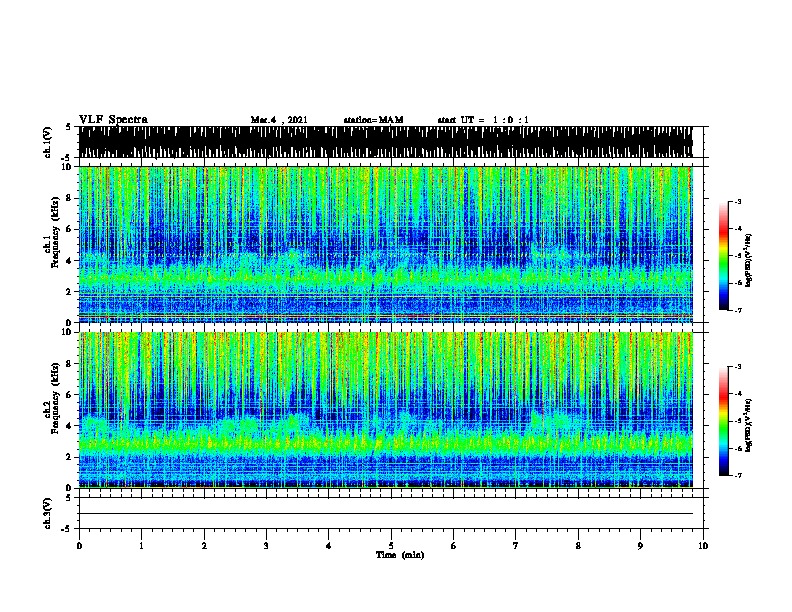Screen dimensions: 792x612
Task: Click the time axis tick label '9'
Action: pos(640,546)
